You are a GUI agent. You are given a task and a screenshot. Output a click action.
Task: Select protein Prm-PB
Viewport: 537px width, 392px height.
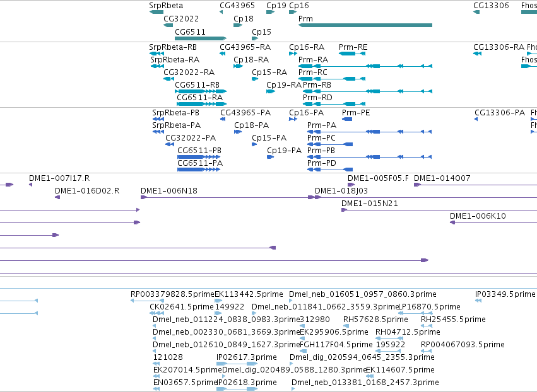pos(321,151)
